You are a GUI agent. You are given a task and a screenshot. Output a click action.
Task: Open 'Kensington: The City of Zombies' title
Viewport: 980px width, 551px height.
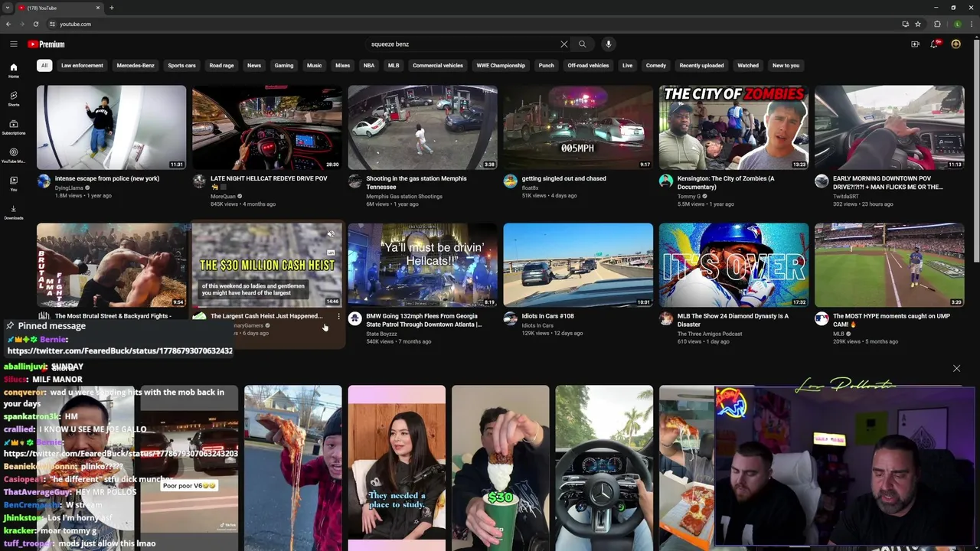tap(726, 182)
